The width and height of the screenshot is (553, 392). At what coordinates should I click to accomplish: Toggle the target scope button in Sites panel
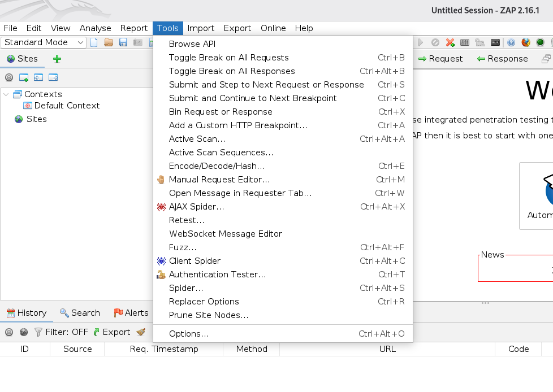pyautogui.click(x=9, y=77)
